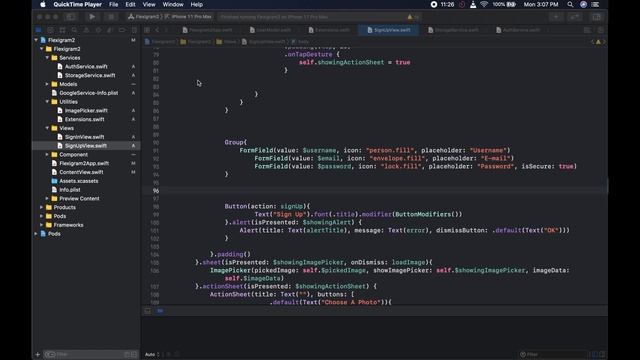The height and width of the screenshot is (360, 640).
Task: Open the Edit menu
Action: click(x=130, y=4)
